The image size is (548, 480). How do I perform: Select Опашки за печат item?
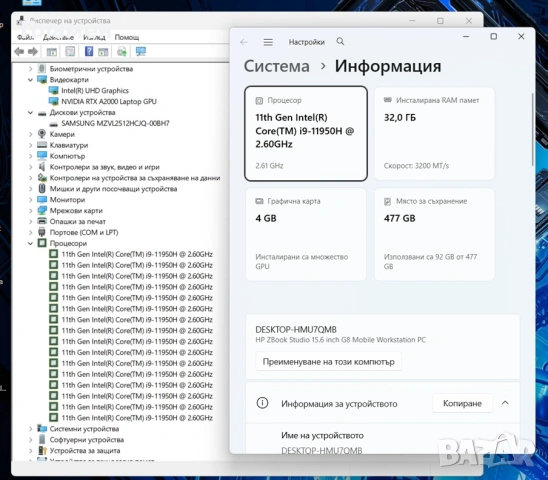pyautogui.click(x=78, y=221)
